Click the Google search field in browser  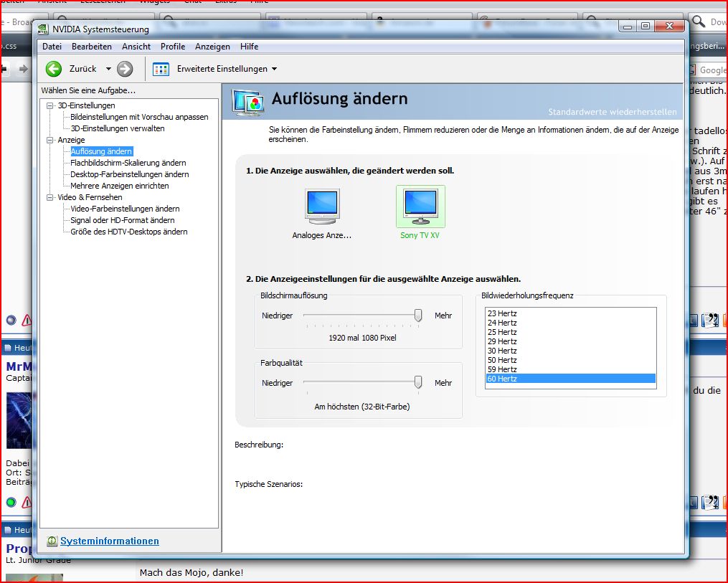[x=712, y=70]
